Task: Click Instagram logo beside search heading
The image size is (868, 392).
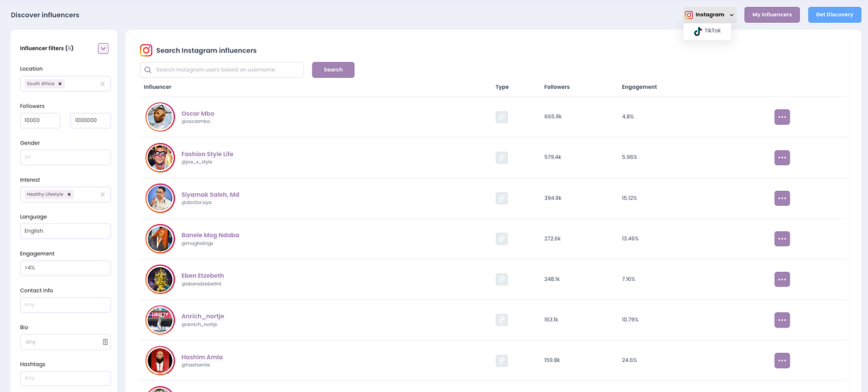Action: (x=146, y=50)
